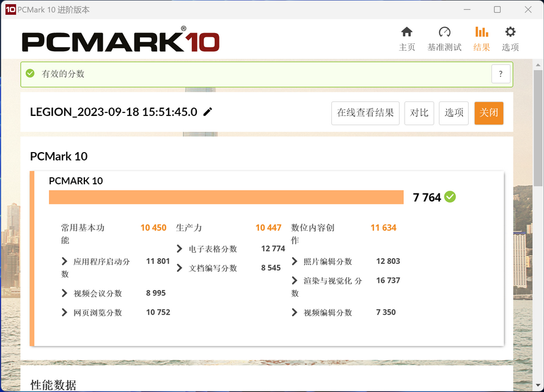Click the 生产力 score 10 447
The image size is (544, 392).
tap(268, 228)
